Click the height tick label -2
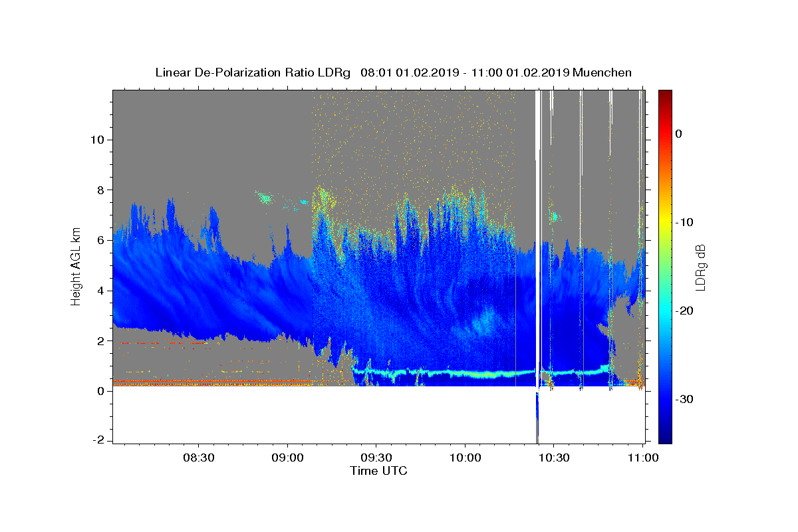 (100, 441)
